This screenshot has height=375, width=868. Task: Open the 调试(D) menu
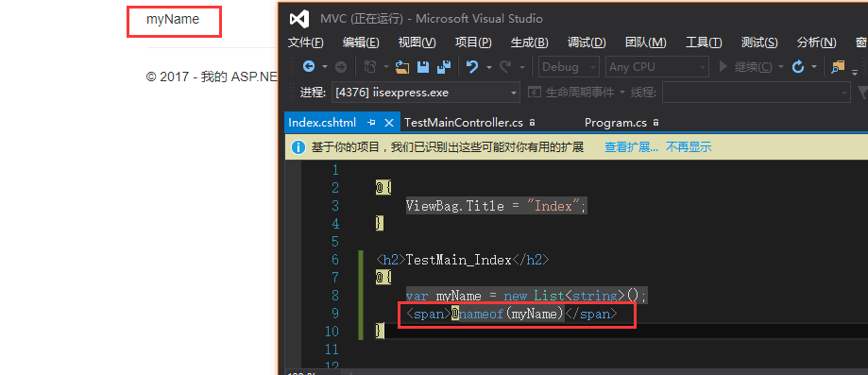point(587,43)
